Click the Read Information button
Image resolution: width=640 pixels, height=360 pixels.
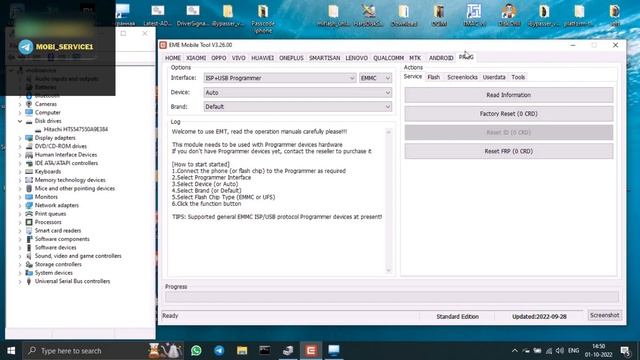(x=509, y=95)
